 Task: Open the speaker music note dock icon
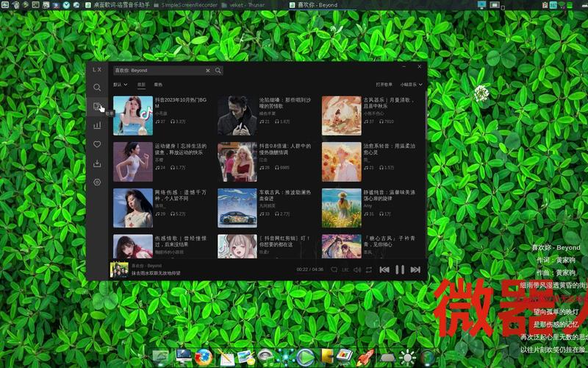click(x=266, y=357)
